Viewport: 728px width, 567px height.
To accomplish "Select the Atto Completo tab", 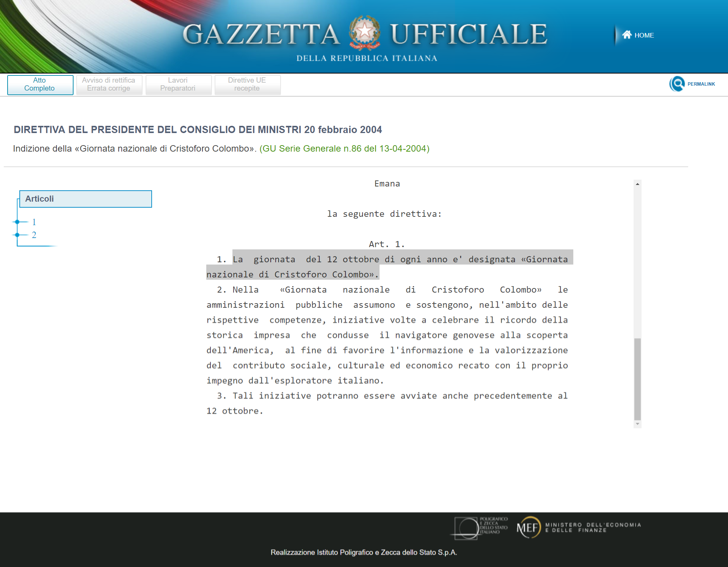I will click(x=40, y=85).
